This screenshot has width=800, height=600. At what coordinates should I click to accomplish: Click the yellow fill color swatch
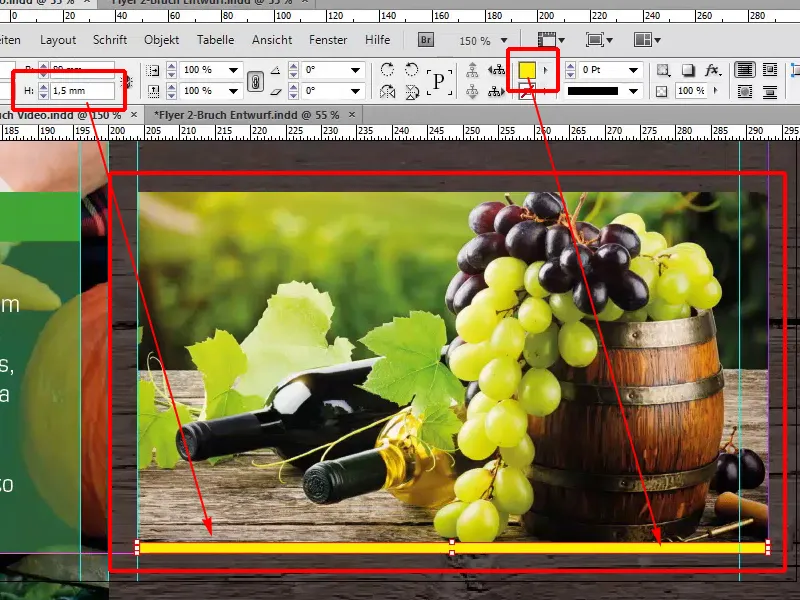coord(527,70)
